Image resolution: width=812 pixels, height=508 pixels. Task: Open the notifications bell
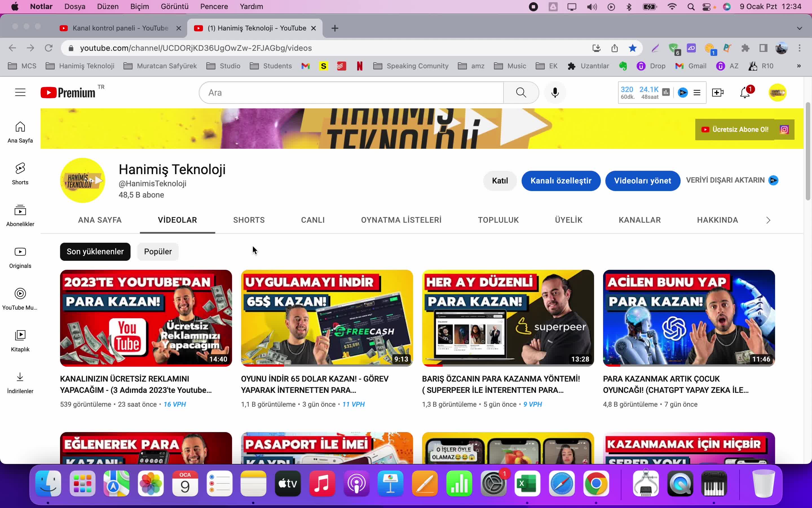(745, 92)
